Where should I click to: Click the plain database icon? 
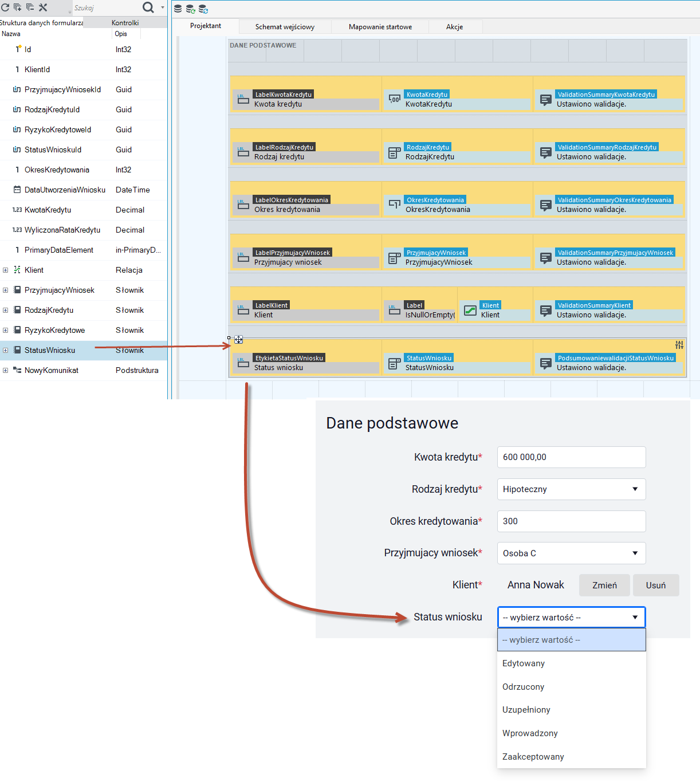click(178, 9)
